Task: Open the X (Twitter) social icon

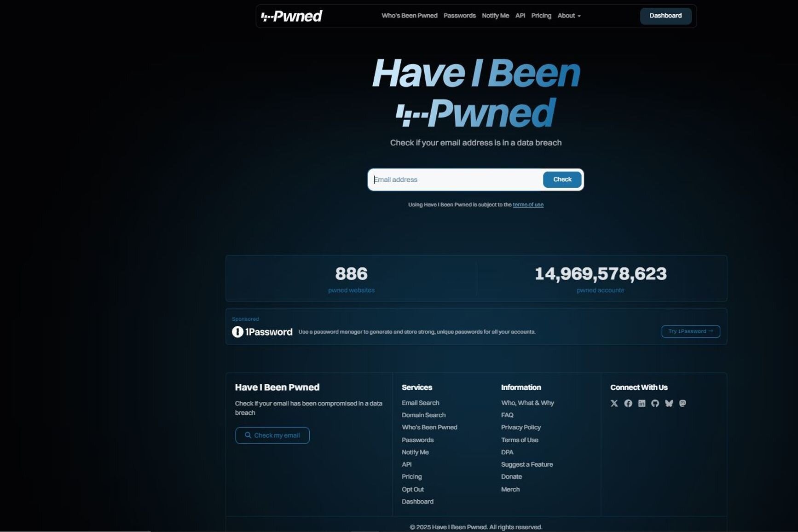Action: (614, 403)
